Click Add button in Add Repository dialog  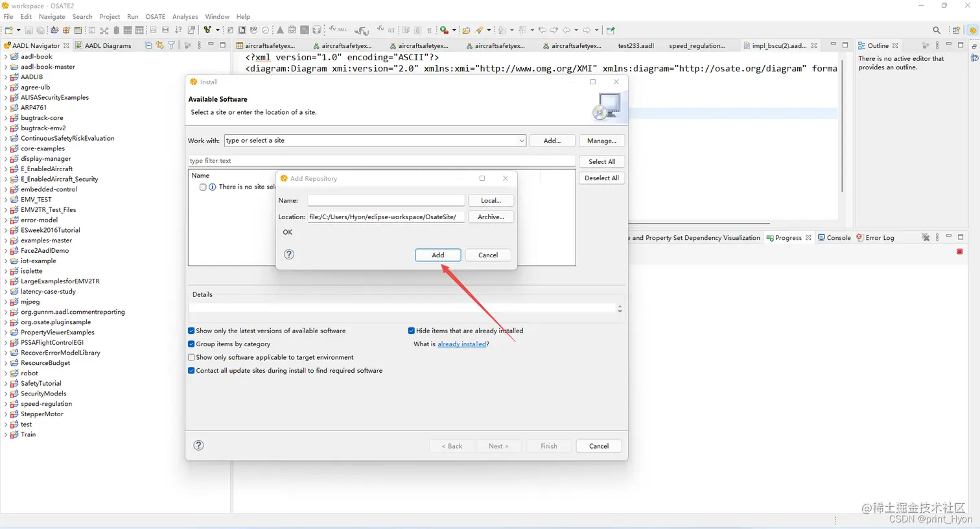coord(438,255)
